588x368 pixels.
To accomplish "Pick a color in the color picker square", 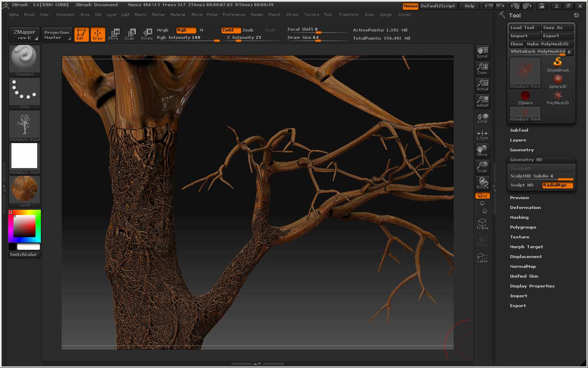I will [24, 226].
